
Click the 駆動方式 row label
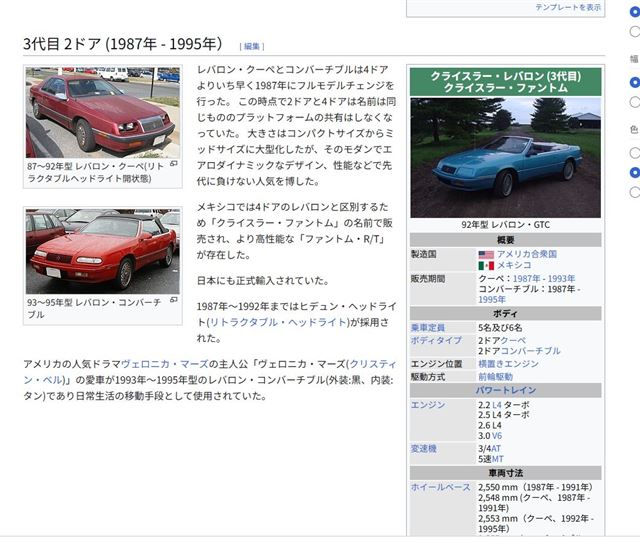coord(427,376)
